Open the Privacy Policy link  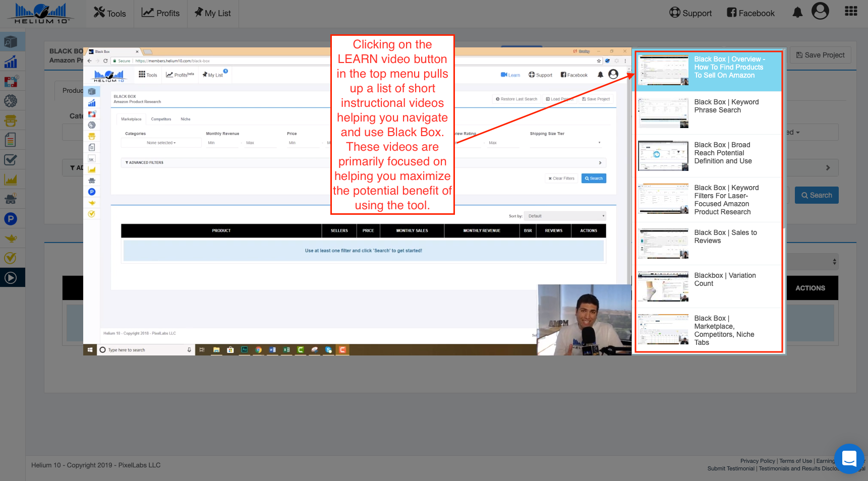pyautogui.click(x=757, y=461)
